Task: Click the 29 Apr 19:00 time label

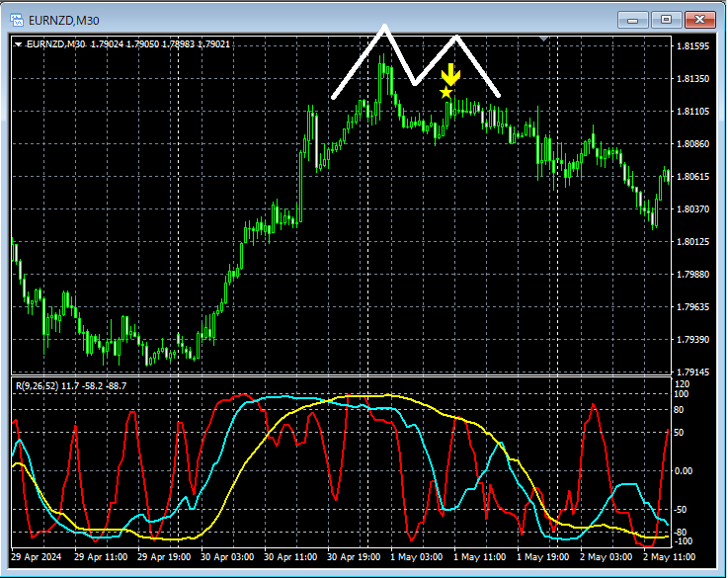Action: pyautogui.click(x=164, y=556)
